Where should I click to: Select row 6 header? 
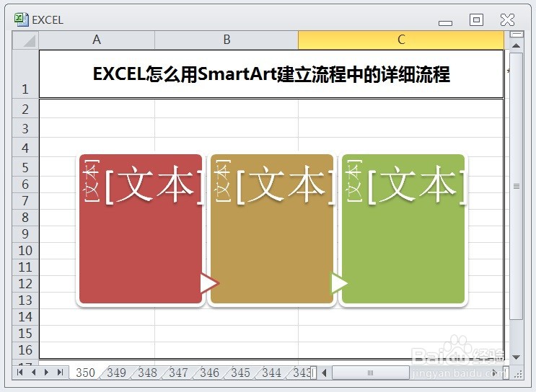26,184
